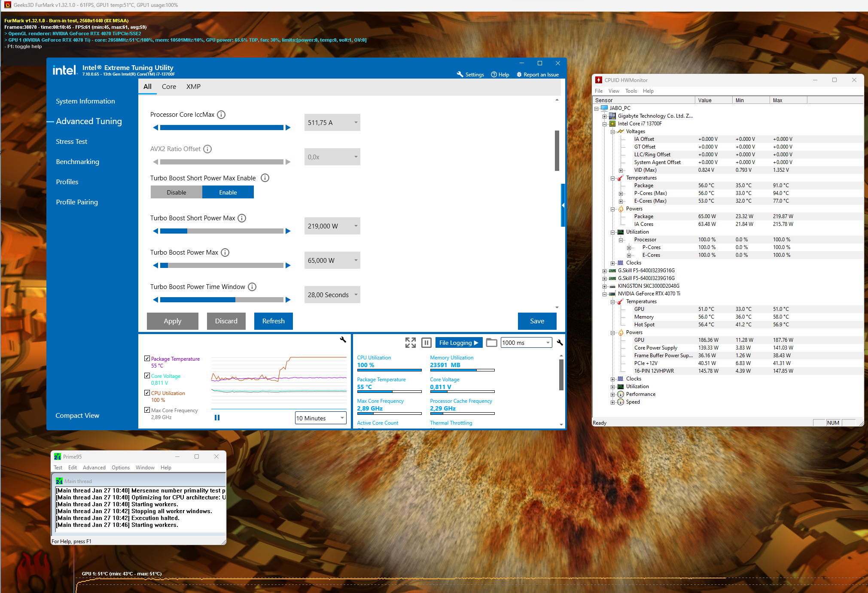Image resolution: width=868 pixels, height=593 pixels.
Task: Open Prime95 Advanced menu
Action: (94, 468)
